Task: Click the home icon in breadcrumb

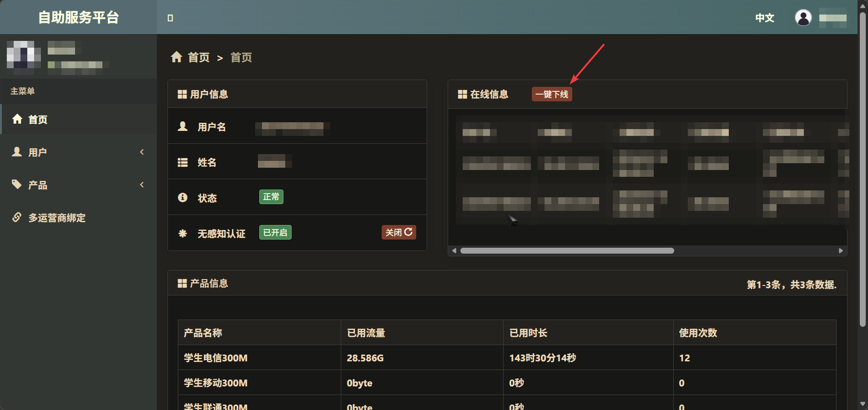Action: coord(177,57)
